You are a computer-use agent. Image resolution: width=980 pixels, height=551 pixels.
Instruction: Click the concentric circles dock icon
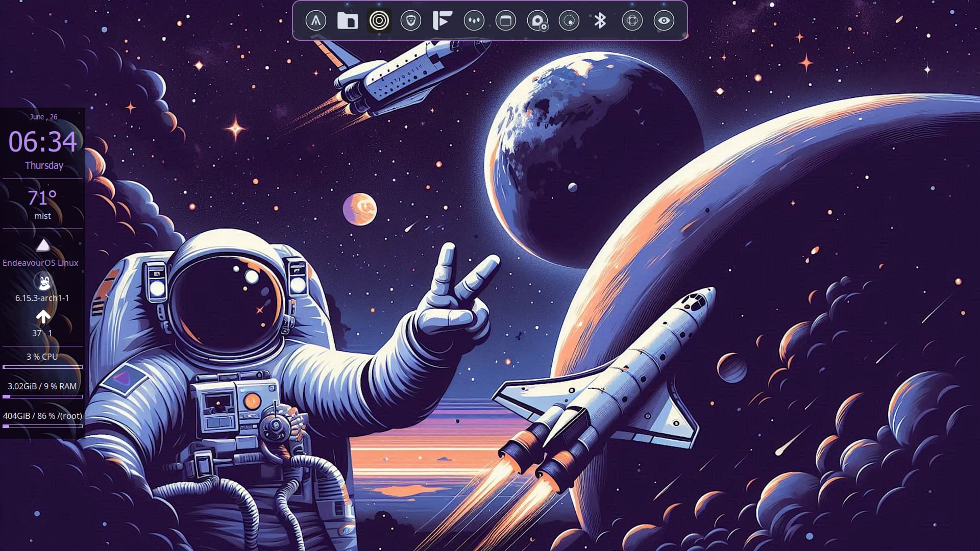(379, 21)
